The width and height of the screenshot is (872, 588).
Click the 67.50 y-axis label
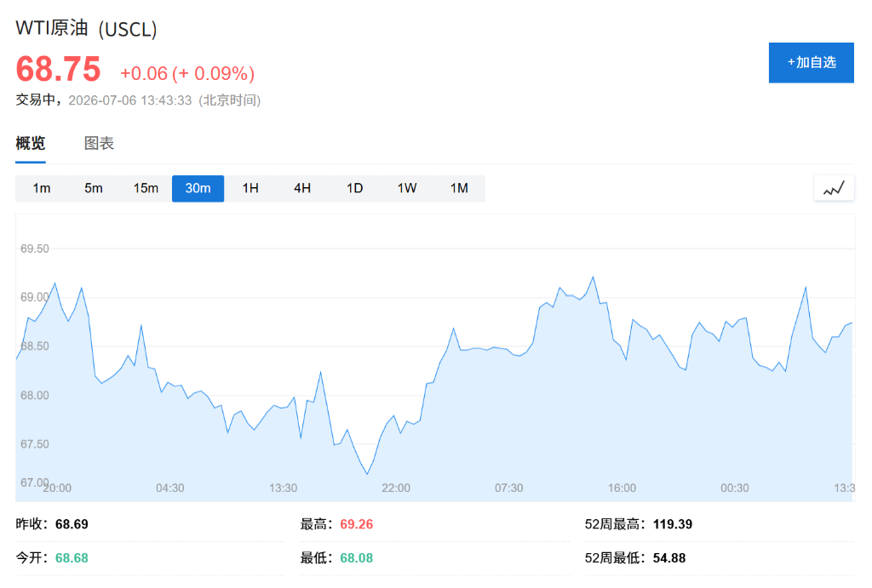pos(34,444)
